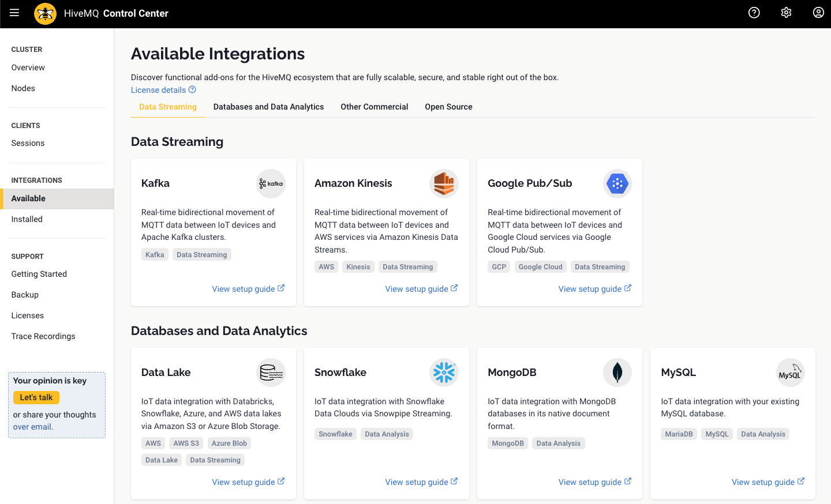Click the Kinesis tag on Amazon Kinesis card
The width and height of the screenshot is (831, 504).
358,267
